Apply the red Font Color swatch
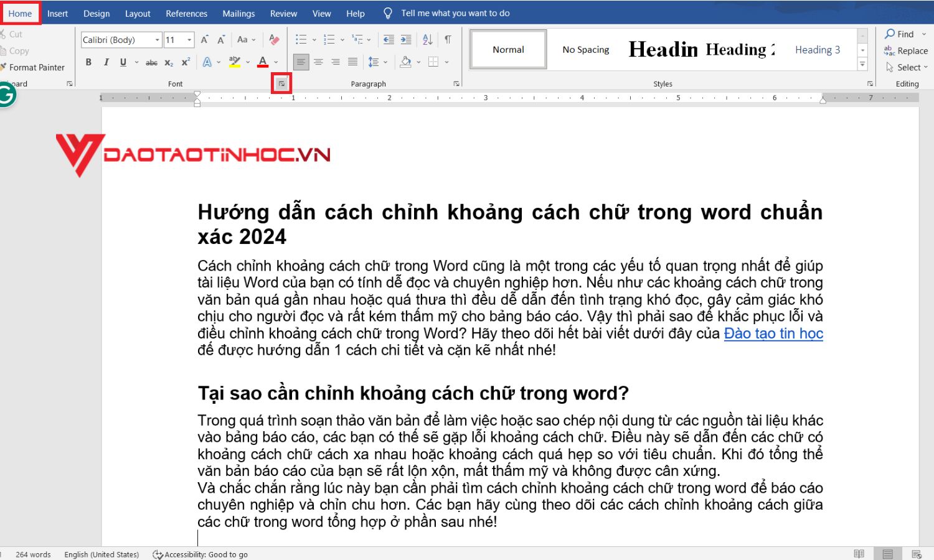Viewport: 934px width, 560px height. click(x=263, y=62)
